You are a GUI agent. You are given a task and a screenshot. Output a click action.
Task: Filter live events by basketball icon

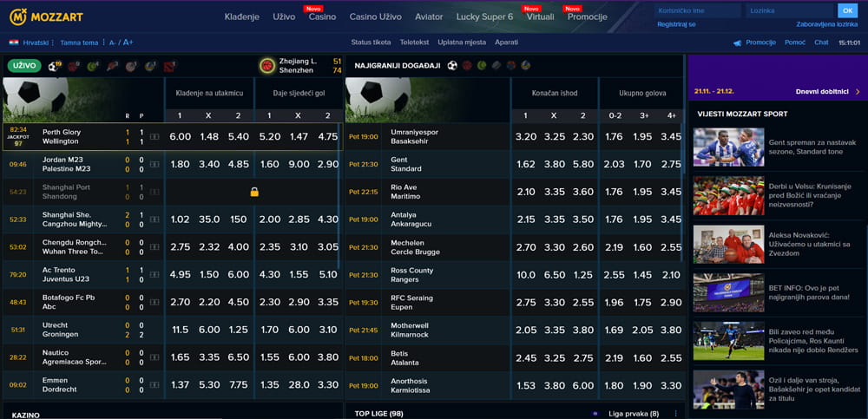[x=73, y=67]
